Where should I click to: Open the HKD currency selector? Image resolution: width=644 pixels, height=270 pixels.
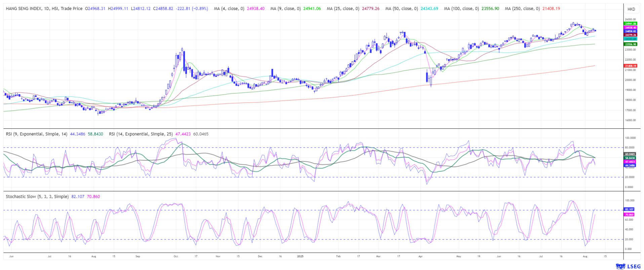(x=631, y=9)
